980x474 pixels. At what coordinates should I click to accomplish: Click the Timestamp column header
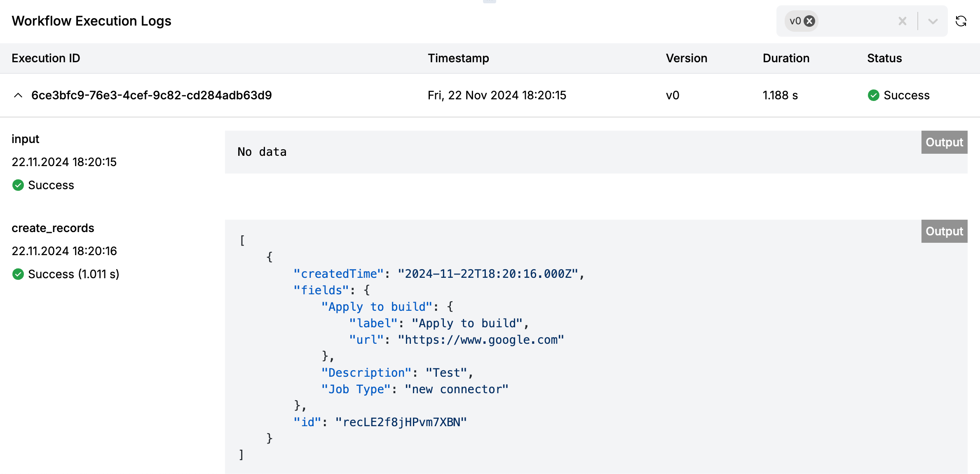[458, 58]
